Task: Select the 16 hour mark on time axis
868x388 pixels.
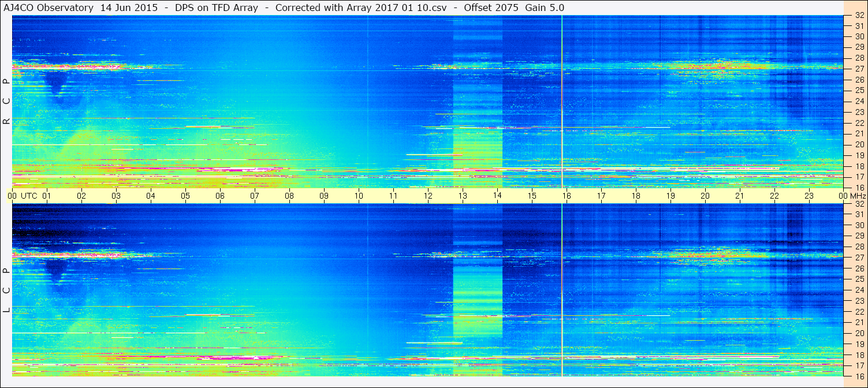Action: pos(567,196)
